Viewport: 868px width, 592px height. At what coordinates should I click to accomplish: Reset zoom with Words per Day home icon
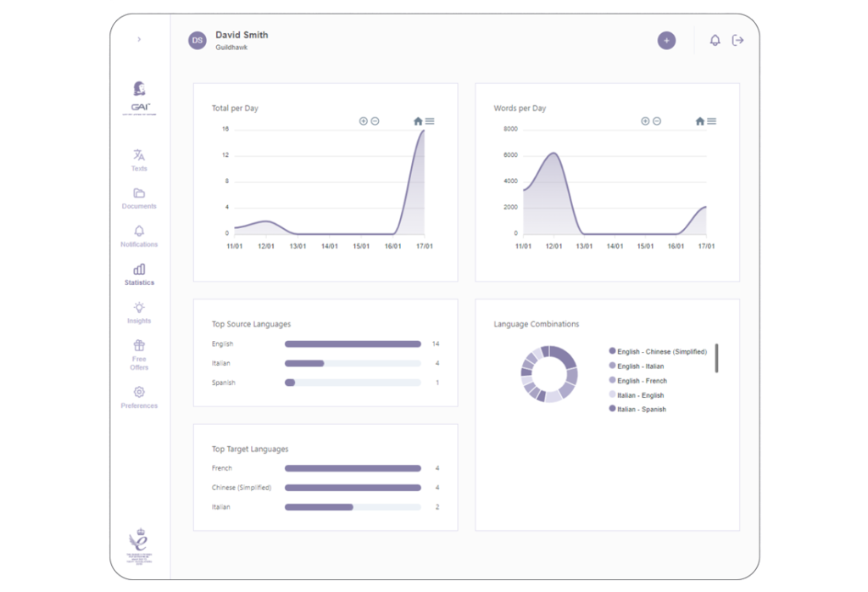[700, 121]
